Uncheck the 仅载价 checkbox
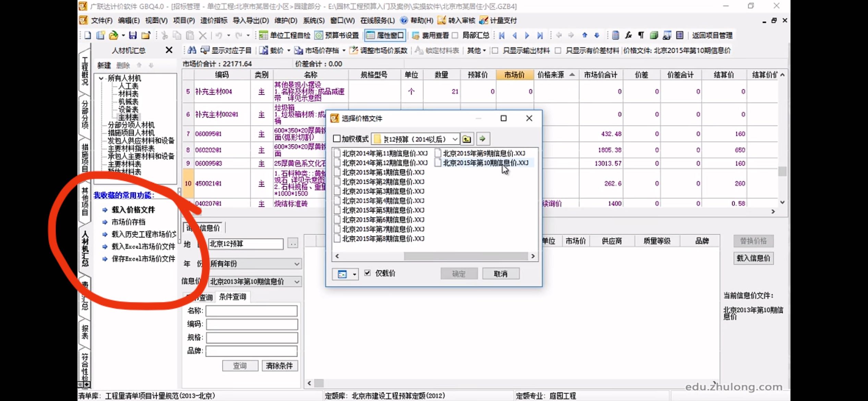Viewport: 868px width, 401px height. pos(367,273)
